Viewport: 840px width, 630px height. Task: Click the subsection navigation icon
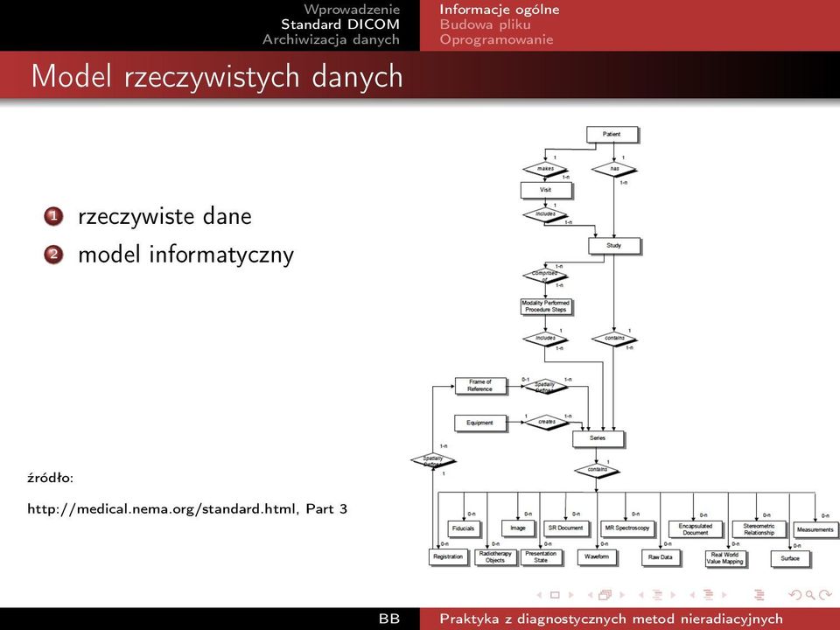tap(657, 595)
